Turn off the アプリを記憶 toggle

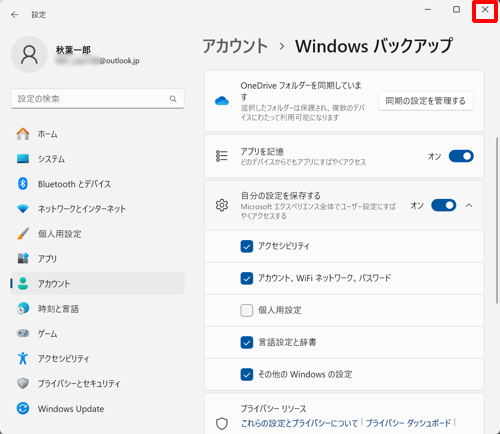click(461, 156)
